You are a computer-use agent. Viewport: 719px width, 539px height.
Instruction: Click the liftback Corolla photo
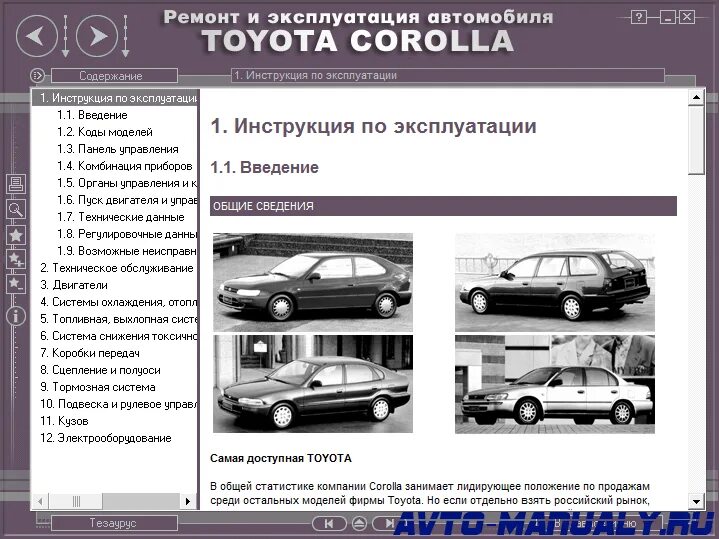[x=313, y=384]
